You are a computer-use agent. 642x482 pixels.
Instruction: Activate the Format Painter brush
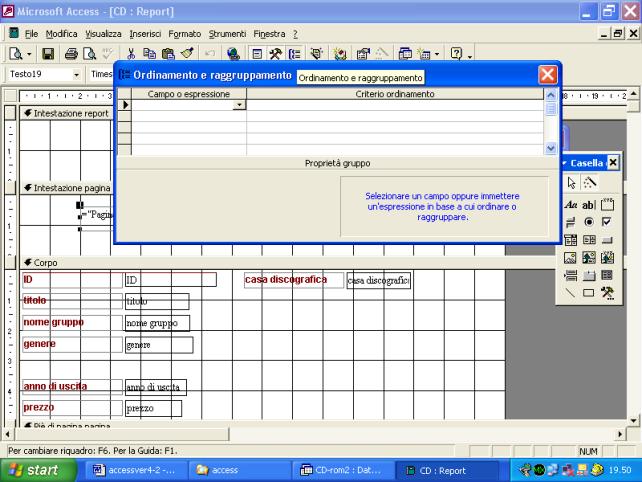point(187,54)
